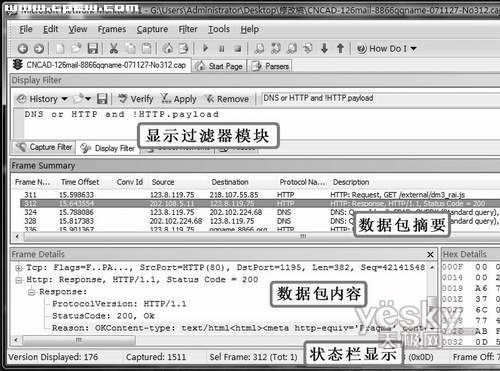Go back with the Back arrow icon

pos(23,49)
